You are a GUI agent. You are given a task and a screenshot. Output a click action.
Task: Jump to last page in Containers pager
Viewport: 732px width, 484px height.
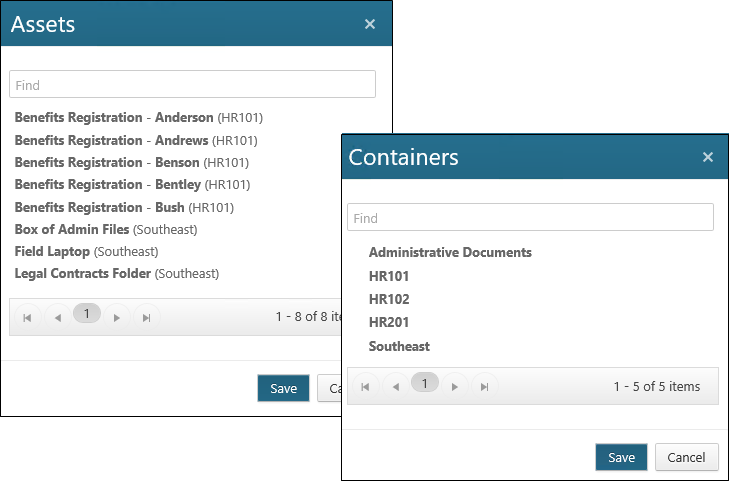485,386
